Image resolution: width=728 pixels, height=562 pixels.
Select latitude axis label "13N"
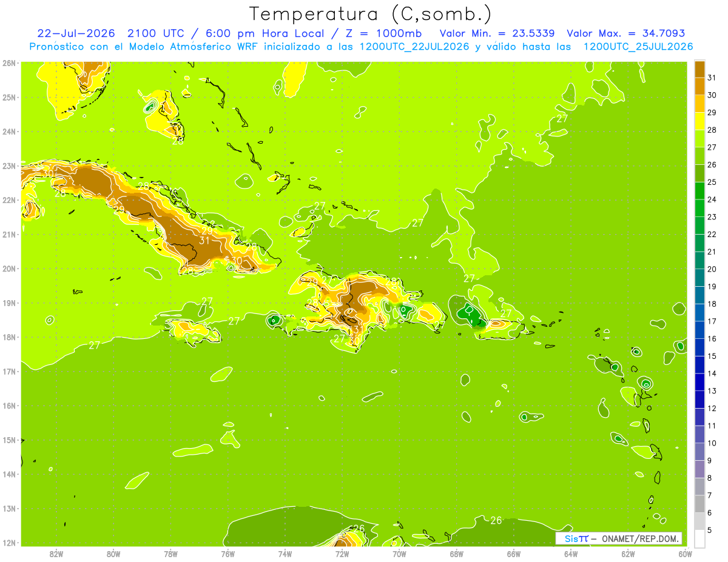pyautogui.click(x=8, y=508)
